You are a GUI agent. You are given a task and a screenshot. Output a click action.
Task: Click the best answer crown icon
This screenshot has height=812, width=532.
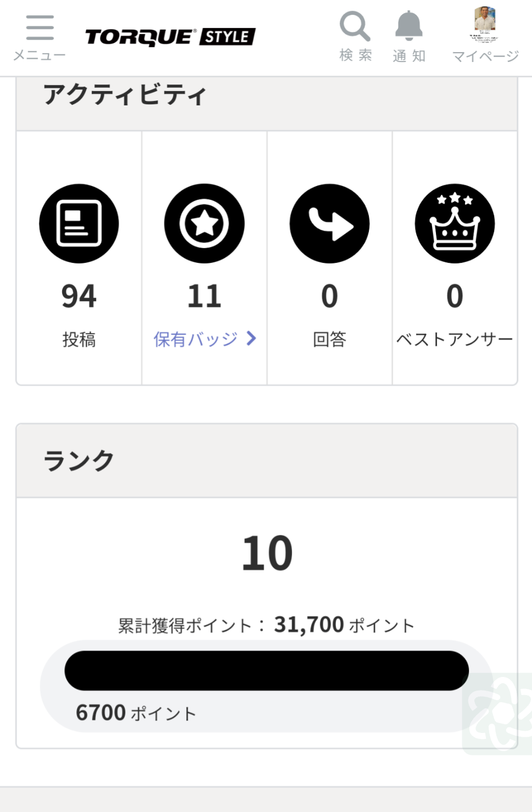tap(455, 223)
